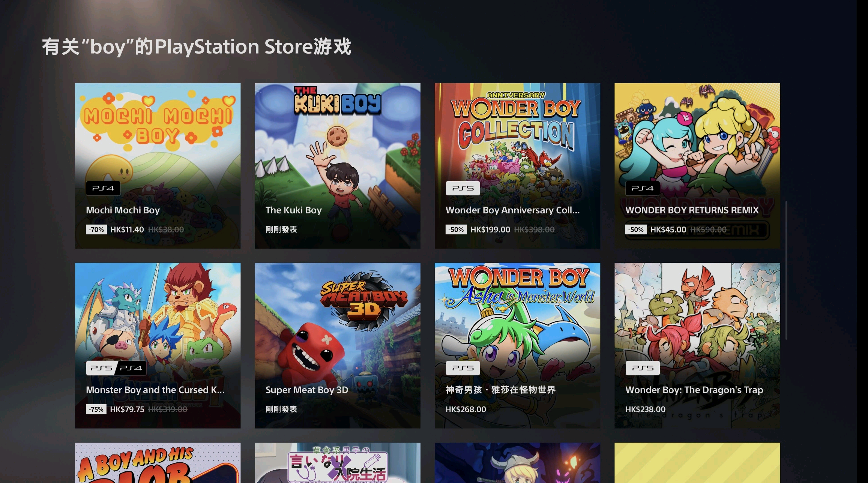Click -75% discount tag on Monster Boy
Image resolution: width=868 pixels, height=483 pixels.
[x=96, y=409]
